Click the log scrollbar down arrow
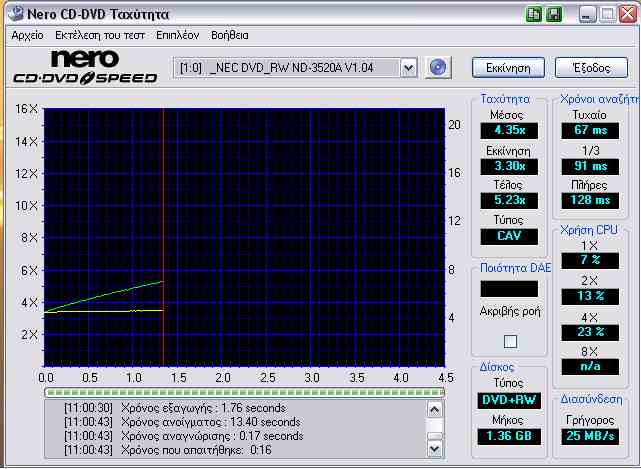Screen dimensions: 641x469 [434, 449]
